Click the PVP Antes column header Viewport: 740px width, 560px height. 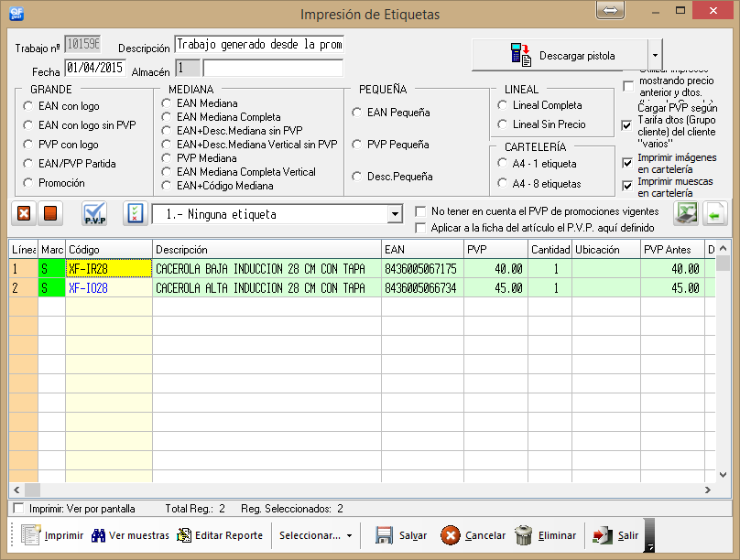coord(672,250)
